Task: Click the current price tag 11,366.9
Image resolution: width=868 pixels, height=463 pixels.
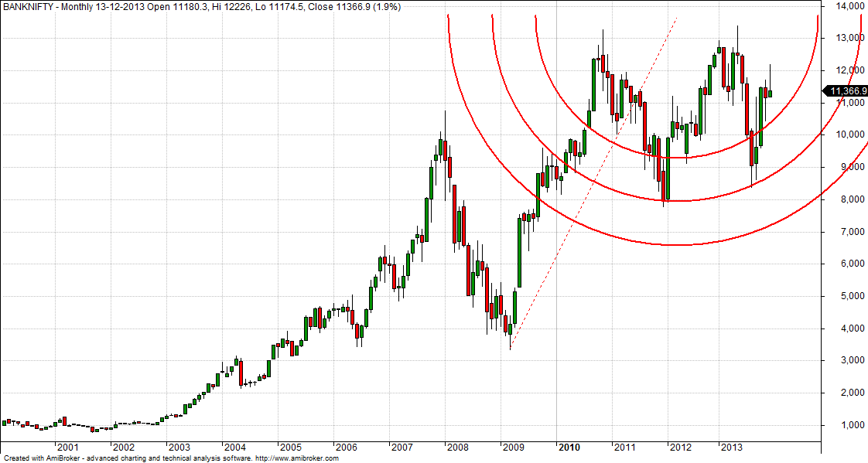Action: pyautogui.click(x=846, y=91)
